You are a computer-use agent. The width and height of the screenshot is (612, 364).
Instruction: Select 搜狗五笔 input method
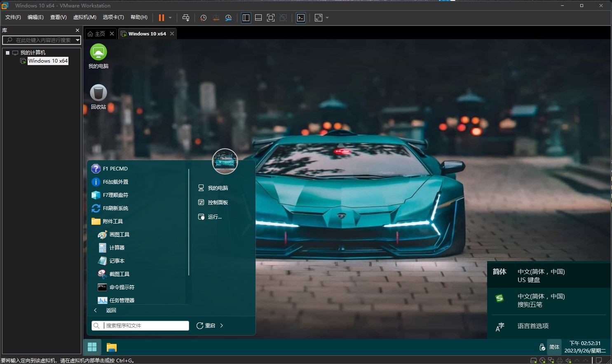(x=549, y=301)
